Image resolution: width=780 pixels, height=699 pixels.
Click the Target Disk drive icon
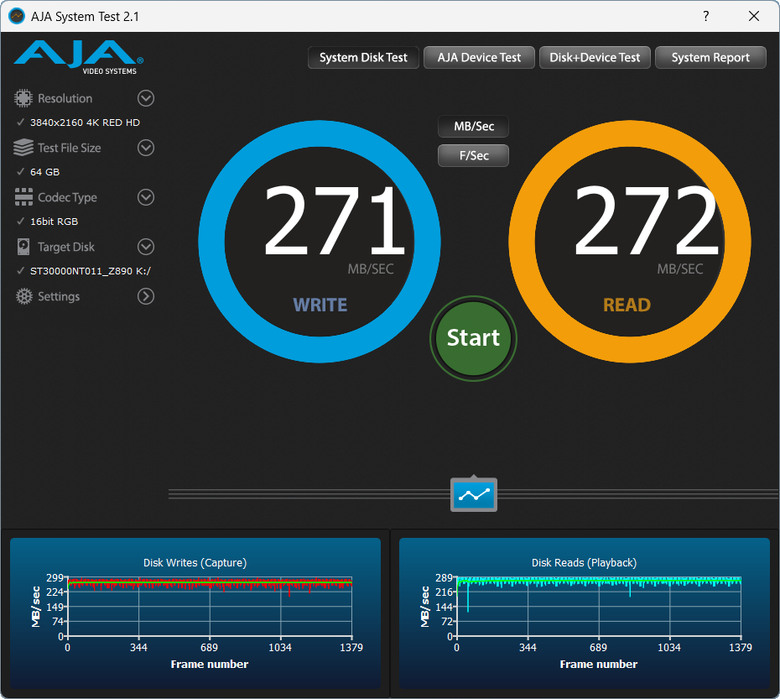click(x=23, y=247)
